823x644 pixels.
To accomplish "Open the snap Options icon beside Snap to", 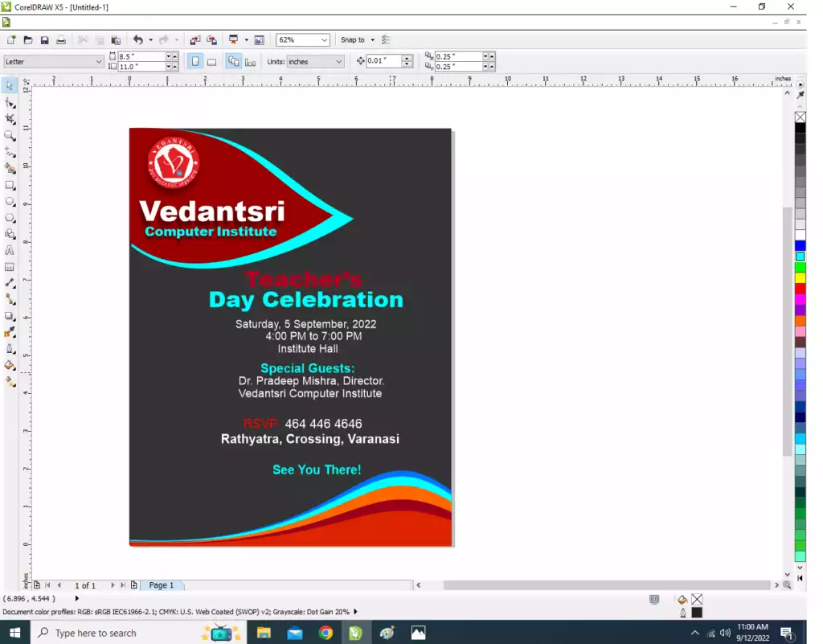I will [386, 40].
